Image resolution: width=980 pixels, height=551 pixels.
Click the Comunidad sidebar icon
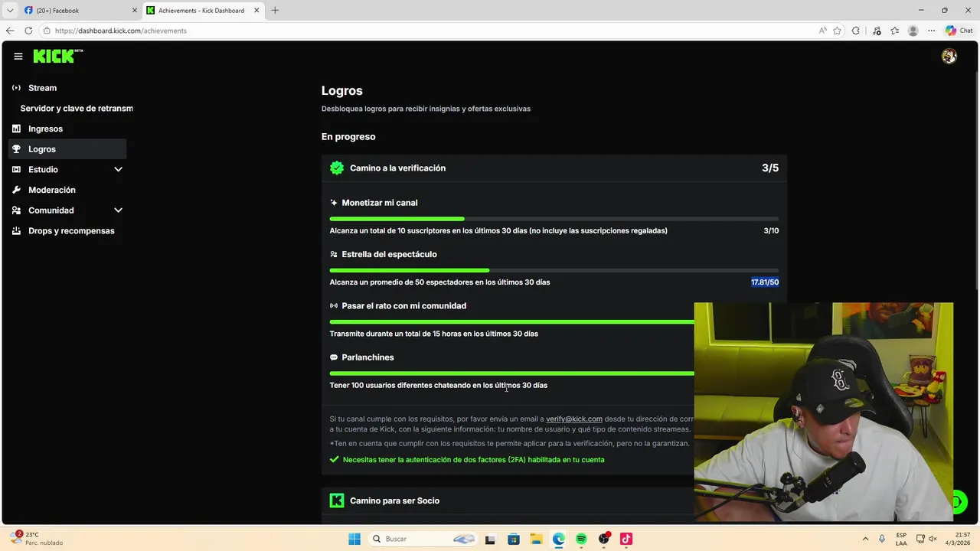pos(16,210)
